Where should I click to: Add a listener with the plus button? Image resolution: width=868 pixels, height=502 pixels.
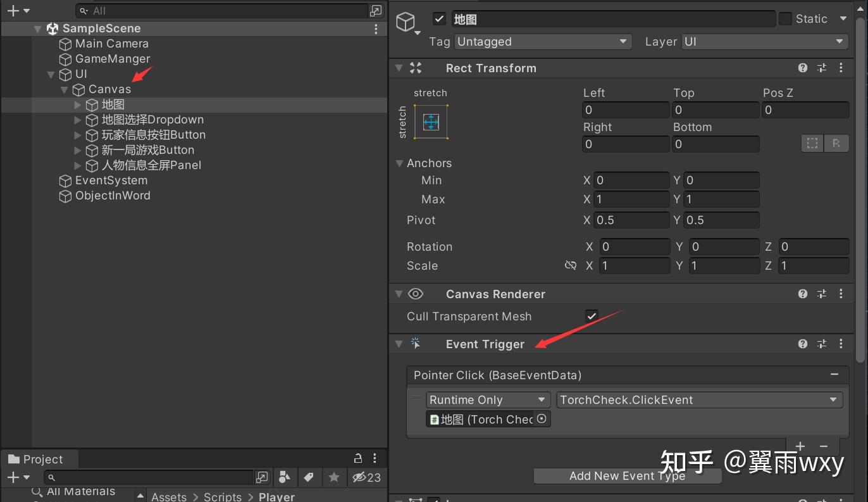coord(800,446)
